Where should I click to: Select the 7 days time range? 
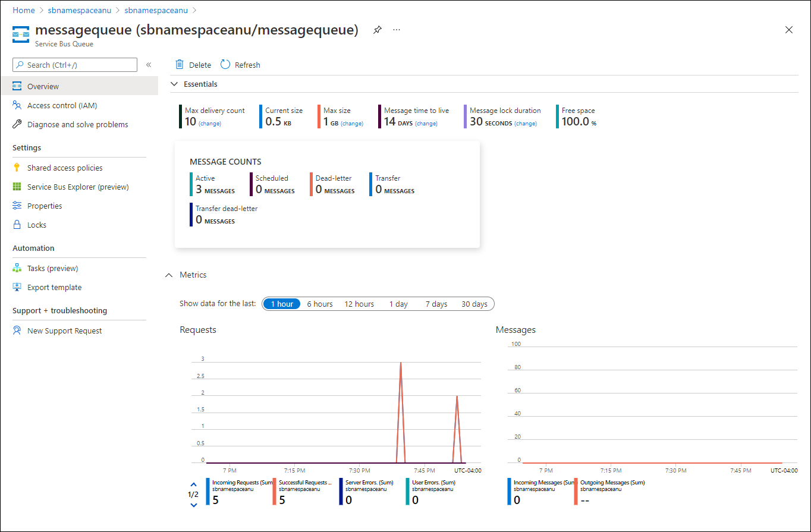(436, 304)
